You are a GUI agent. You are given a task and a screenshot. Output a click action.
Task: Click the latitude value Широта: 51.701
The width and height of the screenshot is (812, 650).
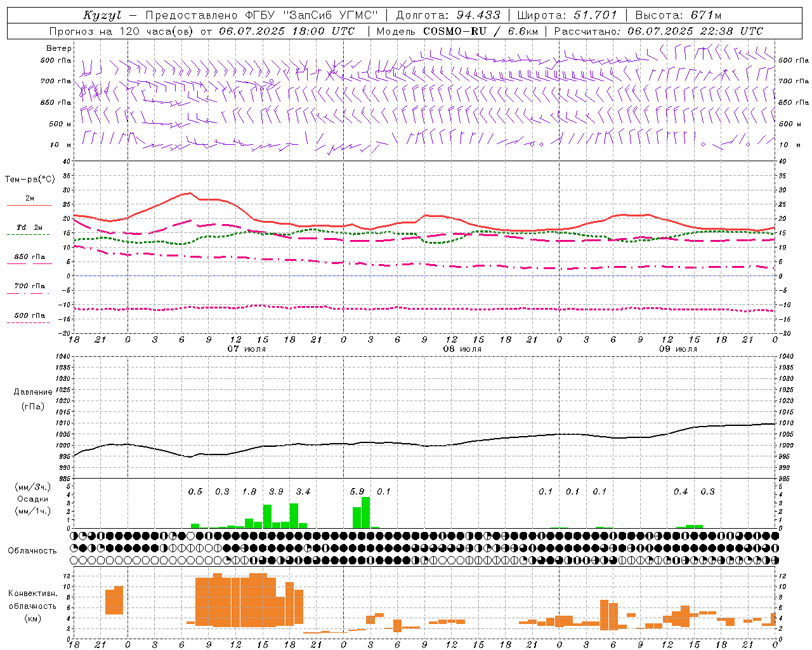point(567,15)
